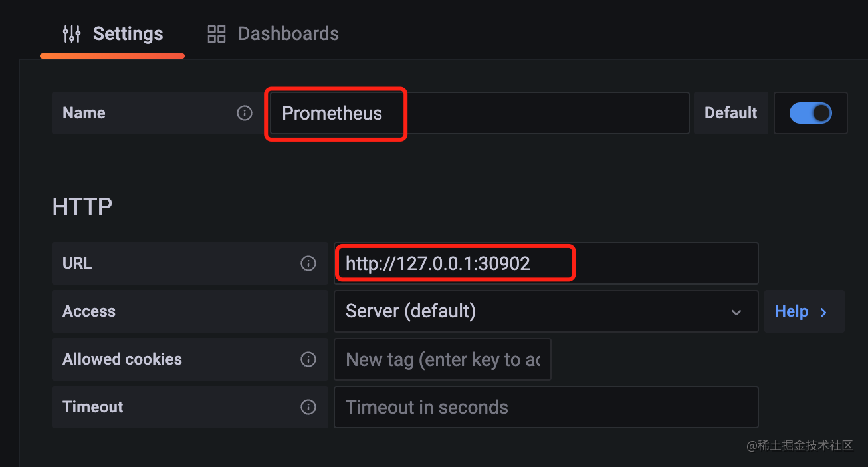The image size is (868, 467).
Task: Show the Name field info icon
Action: pos(245,113)
